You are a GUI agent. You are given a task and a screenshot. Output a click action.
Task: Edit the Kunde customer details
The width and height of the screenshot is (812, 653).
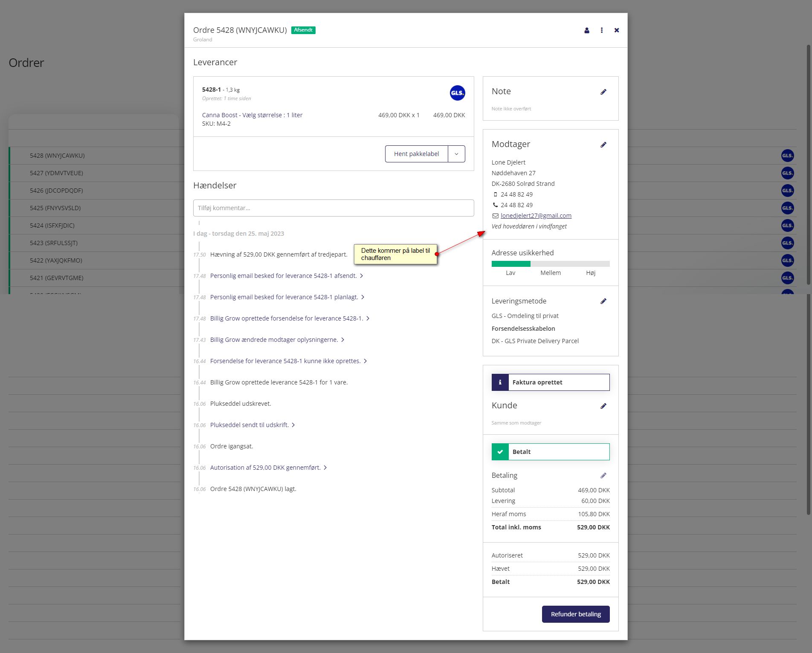click(603, 406)
